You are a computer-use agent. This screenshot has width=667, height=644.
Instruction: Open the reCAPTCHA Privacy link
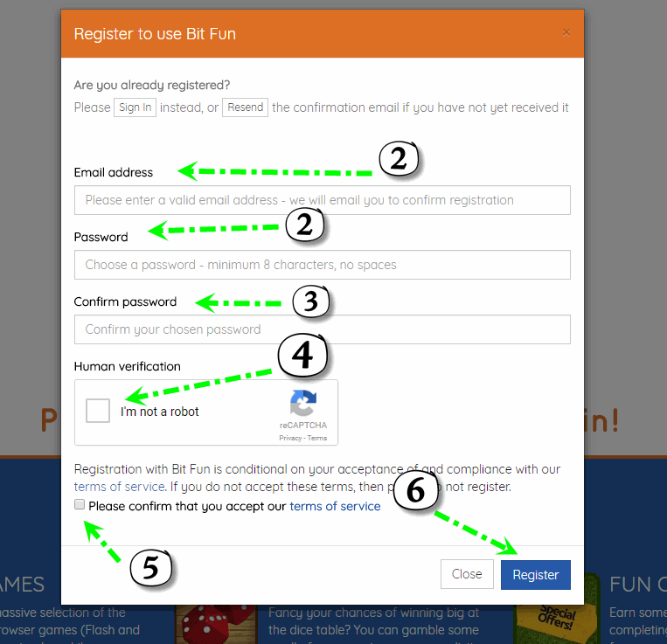point(290,439)
